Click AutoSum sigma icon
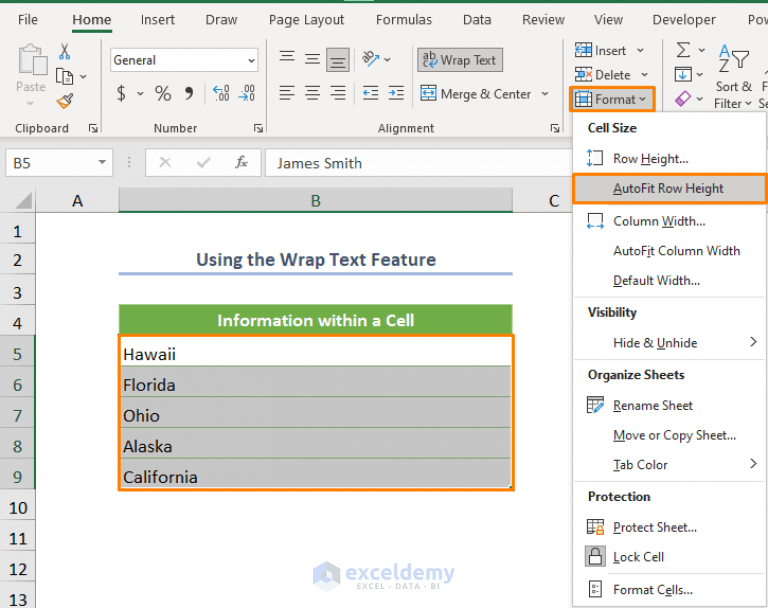Image resolution: width=768 pixels, height=608 pixels. pyautogui.click(x=683, y=50)
